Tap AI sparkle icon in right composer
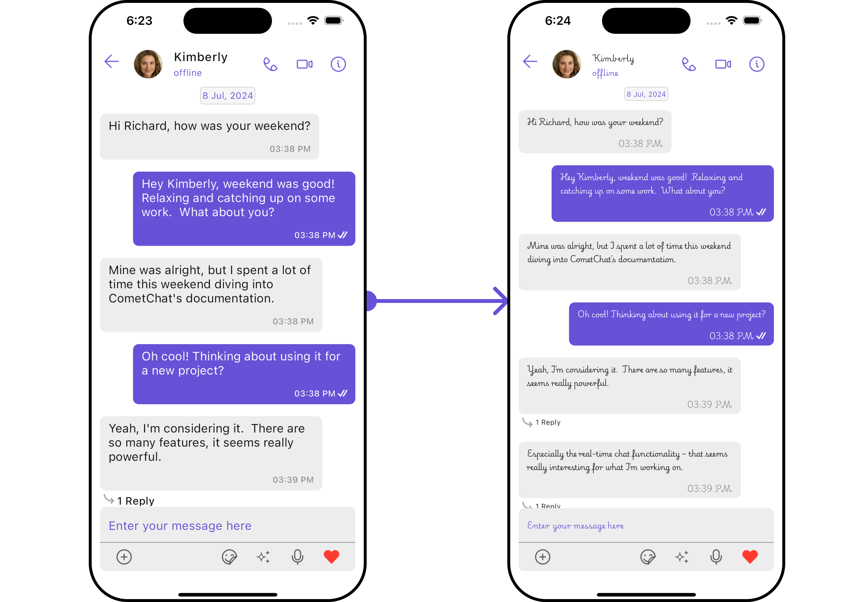868x602 pixels. pyautogui.click(x=682, y=557)
